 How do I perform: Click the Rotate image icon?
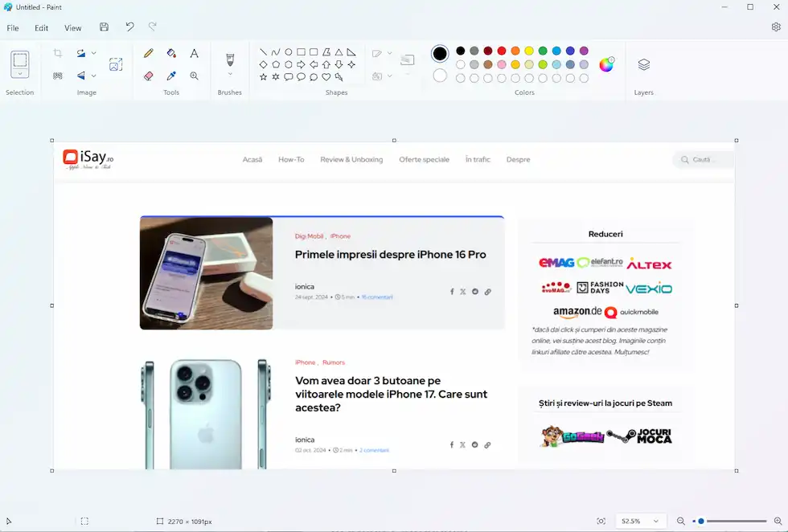[x=81, y=53]
